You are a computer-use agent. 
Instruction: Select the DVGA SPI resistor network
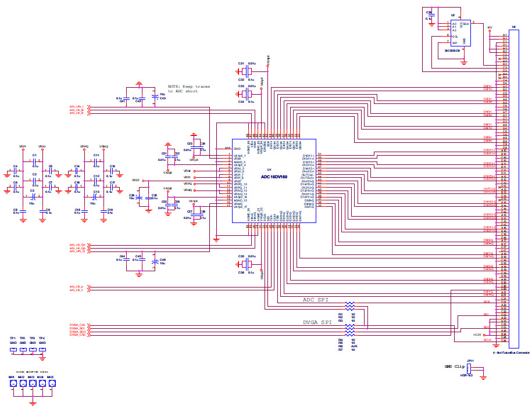coord(349,329)
